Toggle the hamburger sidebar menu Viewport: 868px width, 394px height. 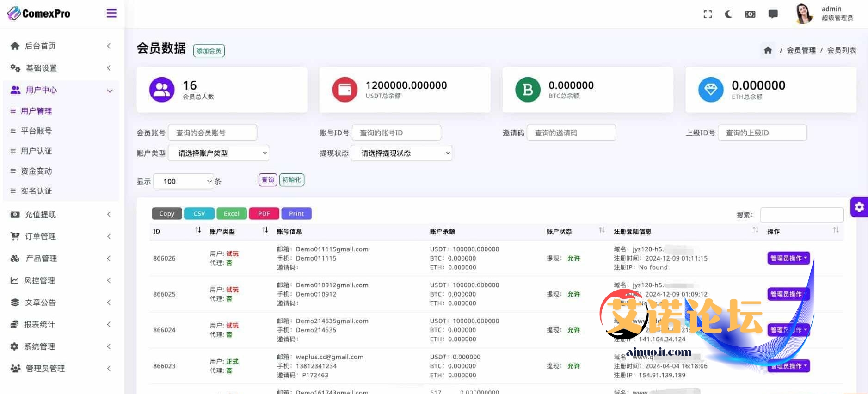click(111, 13)
